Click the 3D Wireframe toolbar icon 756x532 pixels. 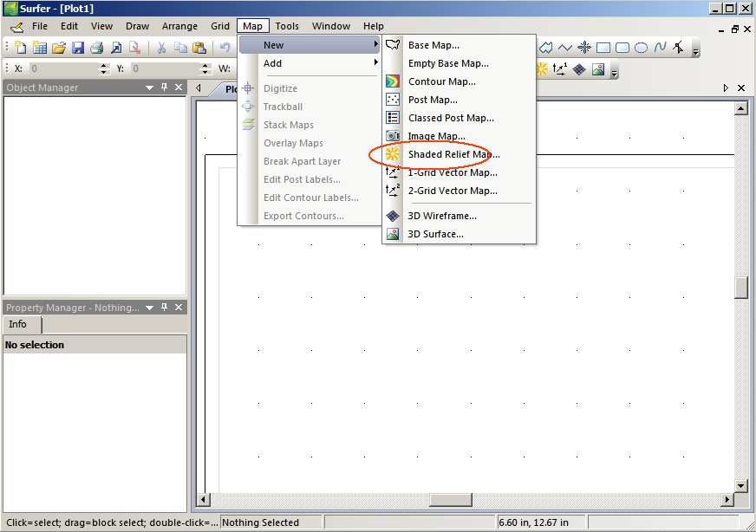click(579, 69)
